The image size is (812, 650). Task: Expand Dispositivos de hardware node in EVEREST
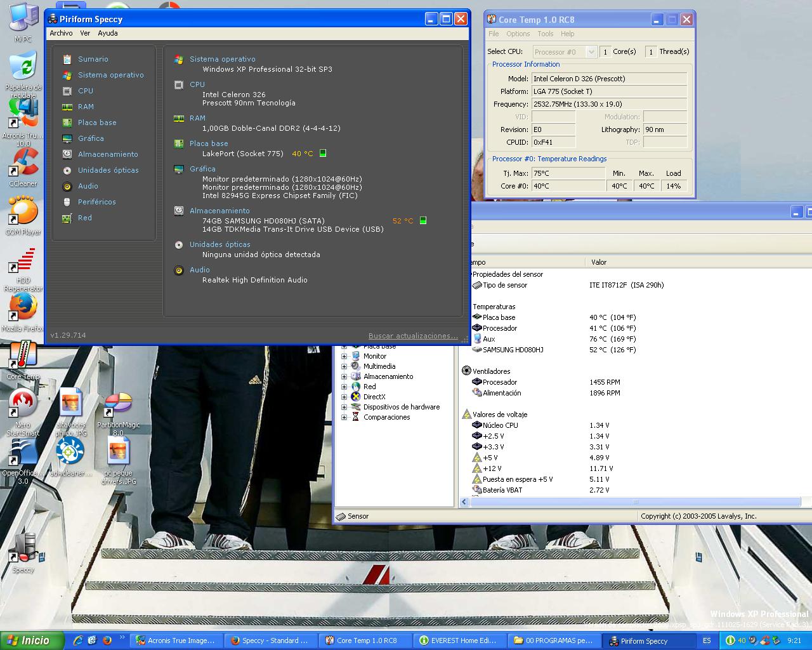[344, 407]
